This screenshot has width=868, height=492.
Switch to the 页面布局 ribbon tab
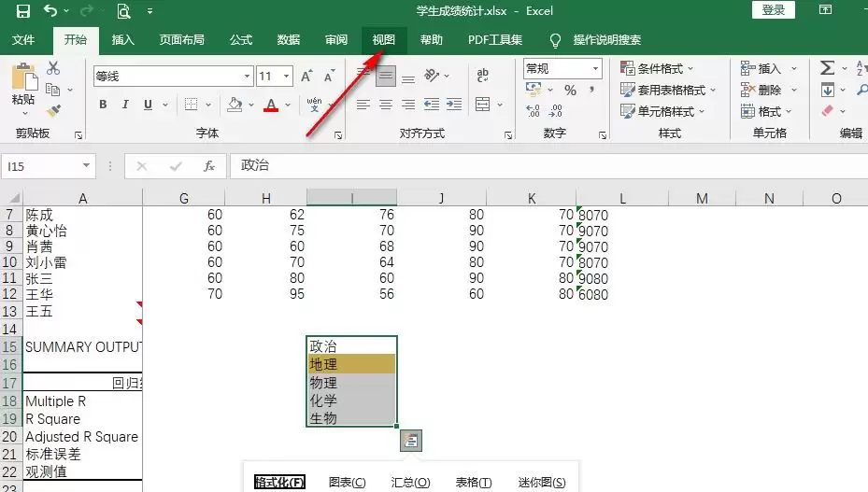coord(181,40)
